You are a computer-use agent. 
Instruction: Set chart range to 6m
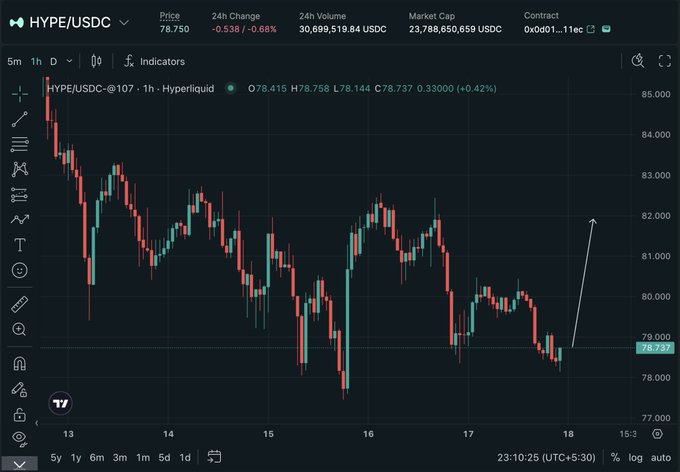point(97,458)
